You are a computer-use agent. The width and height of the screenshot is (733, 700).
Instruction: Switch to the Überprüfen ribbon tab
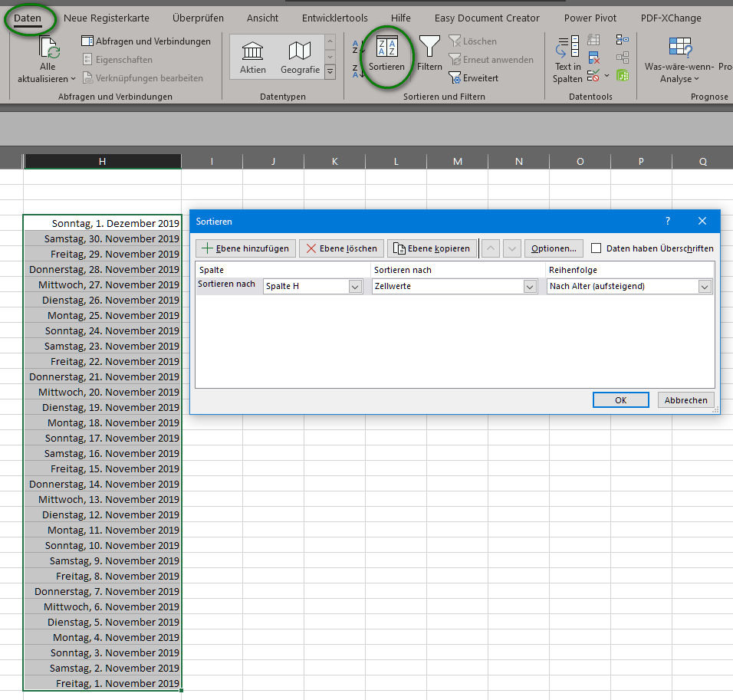198,18
